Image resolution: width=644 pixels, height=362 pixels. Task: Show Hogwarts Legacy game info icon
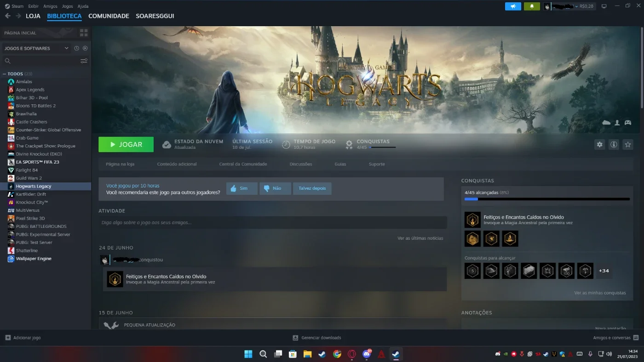click(x=614, y=144)
